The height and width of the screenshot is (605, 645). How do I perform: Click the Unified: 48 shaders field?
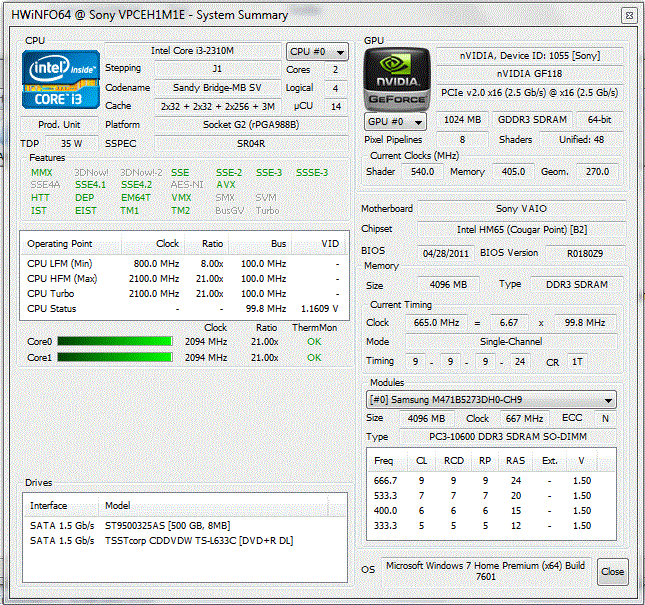click(x=581, y=139)
